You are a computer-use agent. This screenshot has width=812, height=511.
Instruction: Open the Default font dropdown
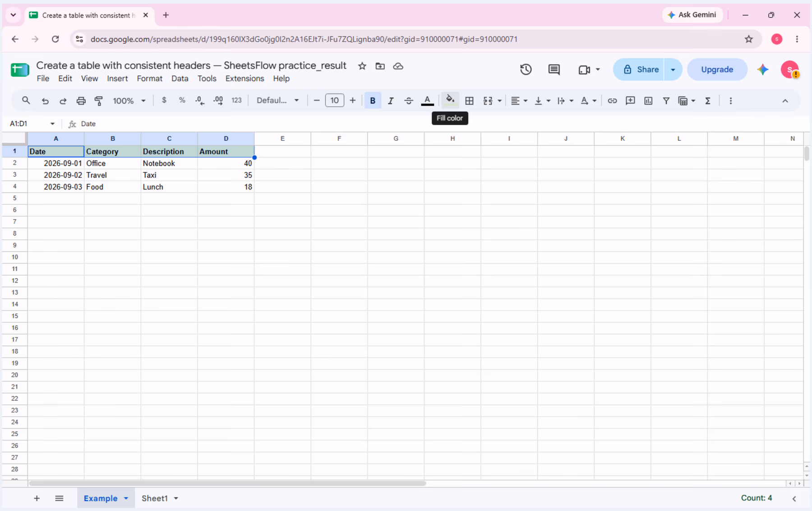[x=277, y=100]
